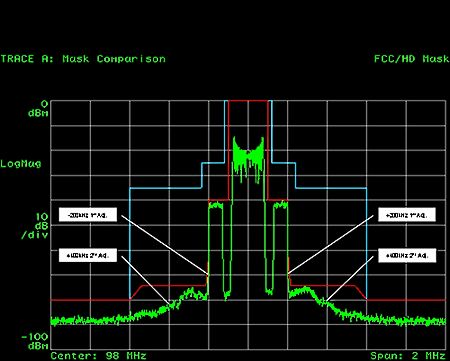
Task: Click the "2nd Adj." callout label on the left
Action: tap(88, 255)
